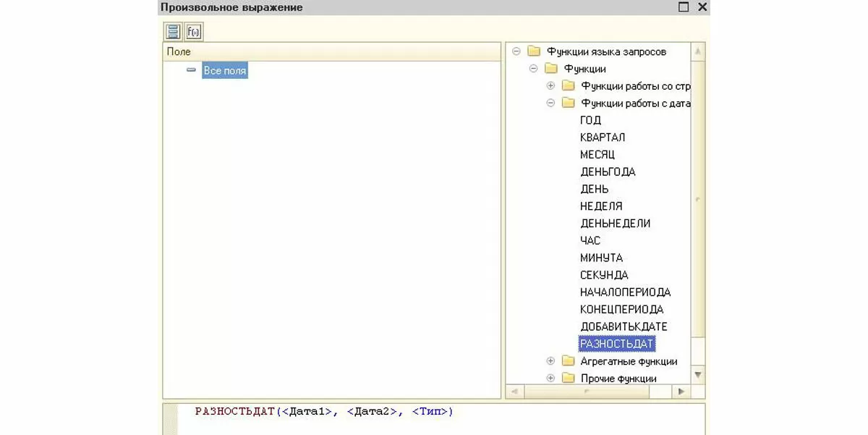The width and height of the screenshot is (868, 435).
Task: Click left arrow of horizontal scrollbar
Action: [514, 392]
